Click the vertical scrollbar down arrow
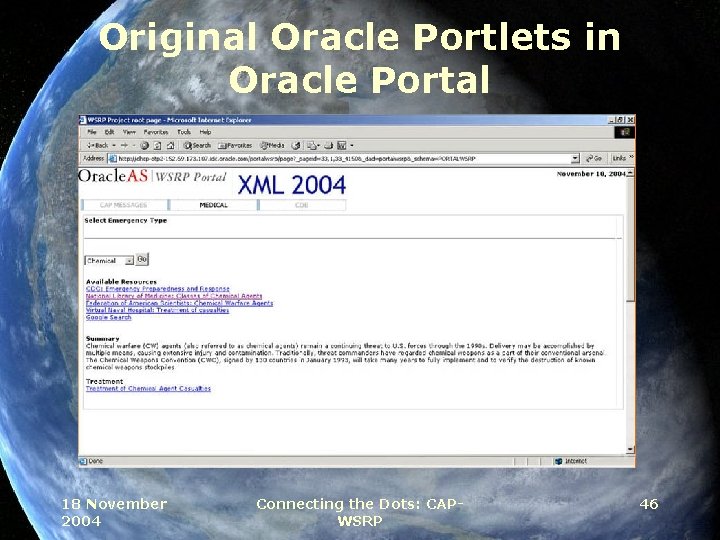The image size is (720, 540). point(630,450)
